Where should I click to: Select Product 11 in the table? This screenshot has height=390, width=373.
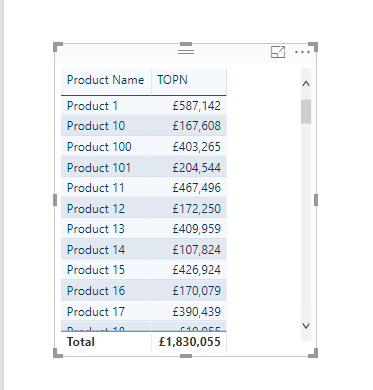(x=96, y=188)
